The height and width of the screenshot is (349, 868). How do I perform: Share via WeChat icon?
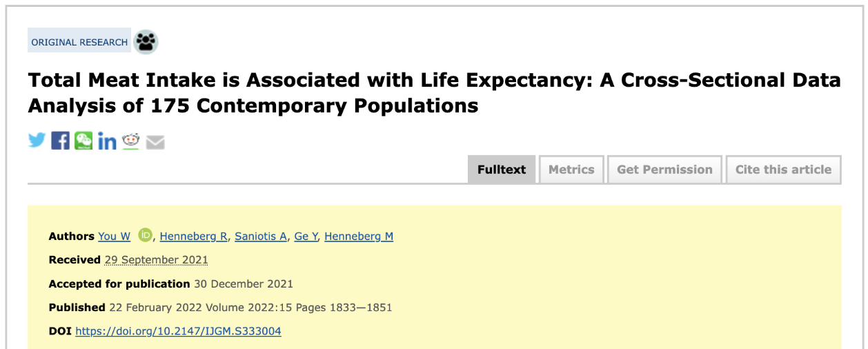[83, 141]
